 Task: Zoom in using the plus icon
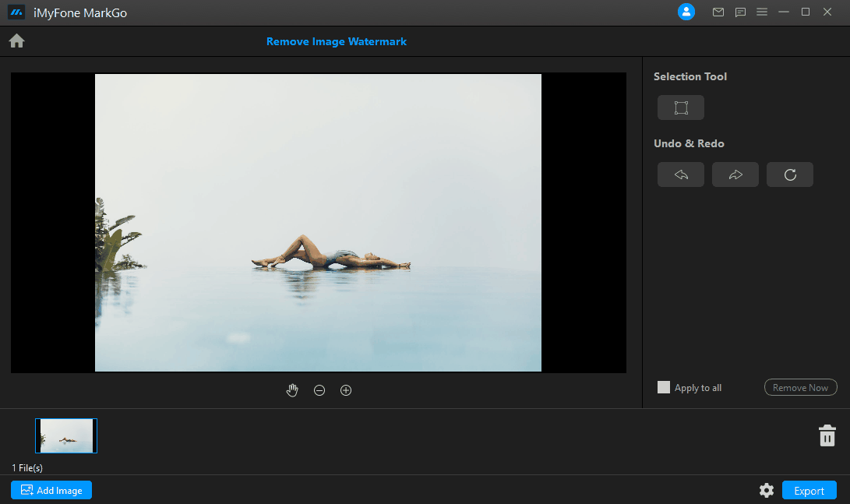point(346,390)
